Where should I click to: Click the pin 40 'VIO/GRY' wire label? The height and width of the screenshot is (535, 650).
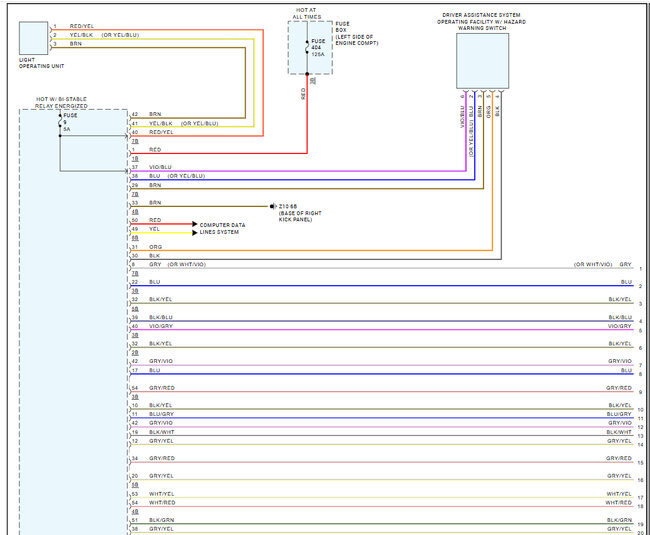click(161, 326)
